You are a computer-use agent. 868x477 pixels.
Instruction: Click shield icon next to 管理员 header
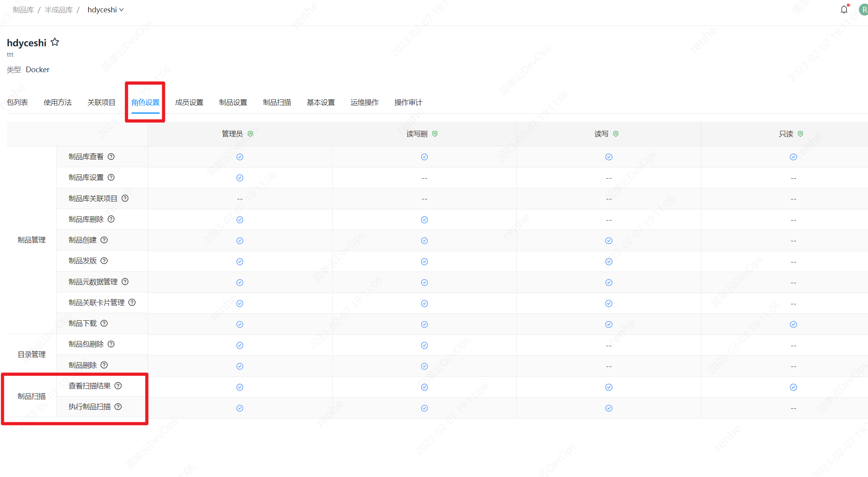250,134
